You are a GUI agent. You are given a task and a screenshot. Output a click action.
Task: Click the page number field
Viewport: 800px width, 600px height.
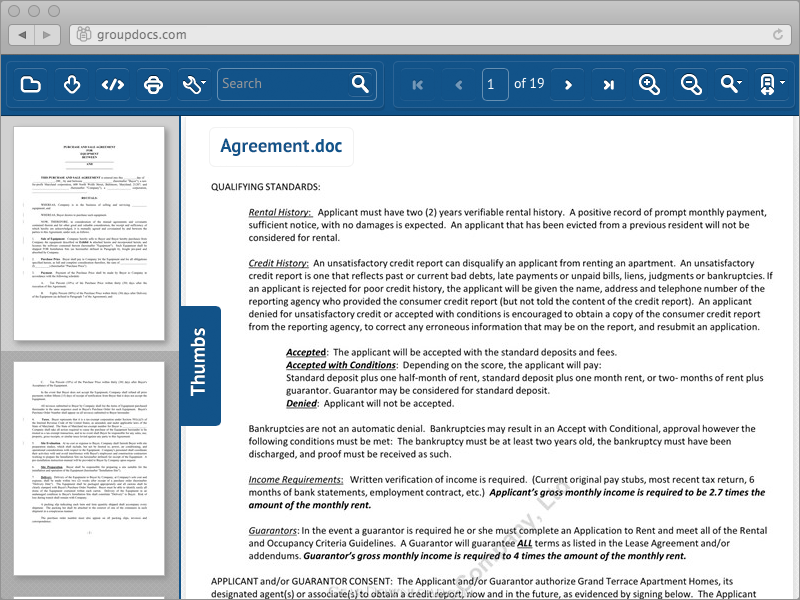[494, 84]
